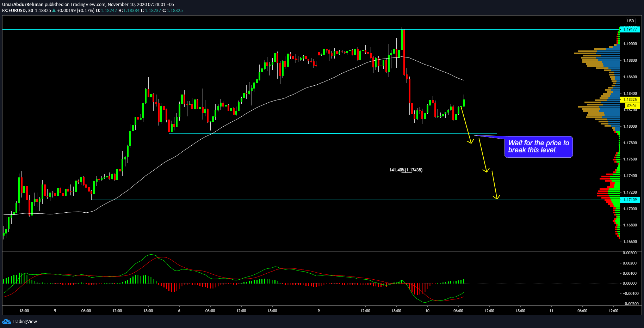The width and height of the screenshot is (644, 328).
Task: Click the current price tag 1.18325
Action: point(630,99)
